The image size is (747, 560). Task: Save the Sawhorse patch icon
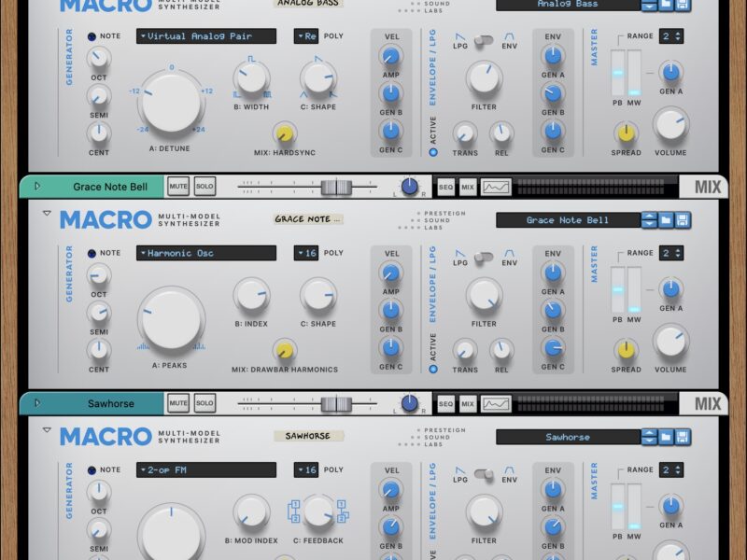(683, 437)
